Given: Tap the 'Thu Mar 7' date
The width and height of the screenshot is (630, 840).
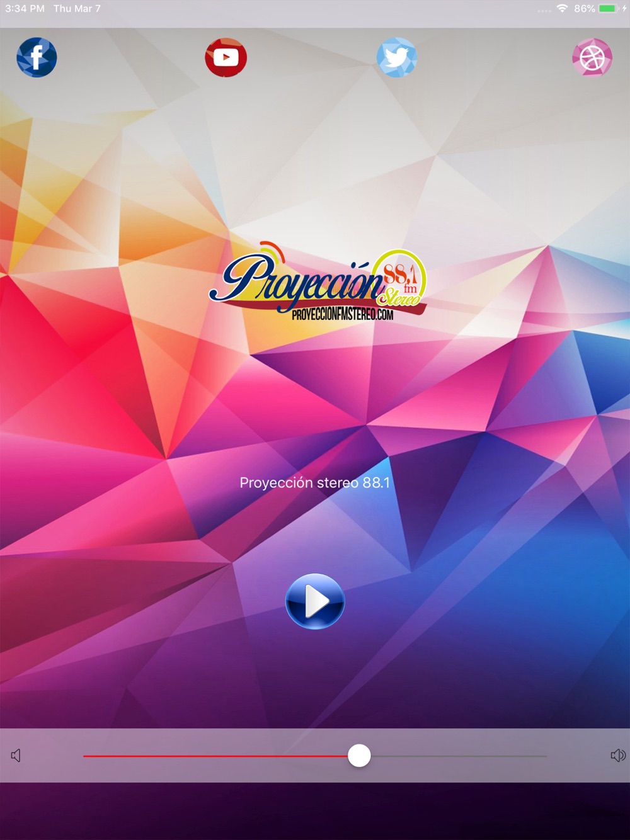Looking at the screenshot, I should point(77,8).
